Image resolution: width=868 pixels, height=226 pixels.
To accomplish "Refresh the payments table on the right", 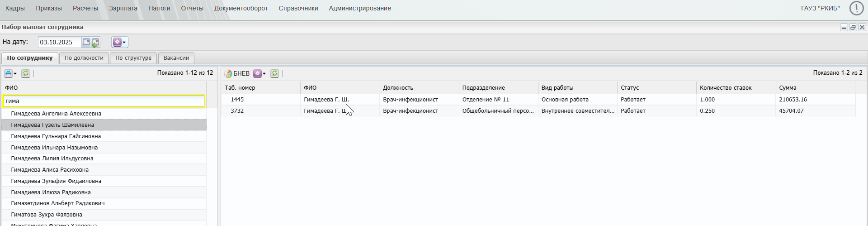I will pos(274,73).
